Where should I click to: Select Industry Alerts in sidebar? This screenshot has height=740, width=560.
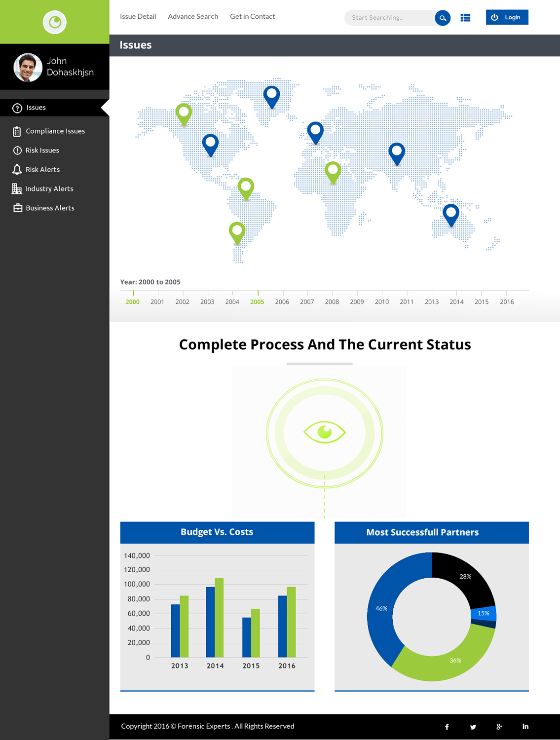coord(49,189)
